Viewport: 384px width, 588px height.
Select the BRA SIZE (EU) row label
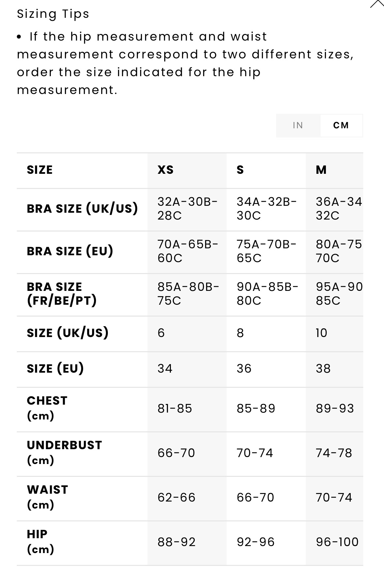coord(70,251)
